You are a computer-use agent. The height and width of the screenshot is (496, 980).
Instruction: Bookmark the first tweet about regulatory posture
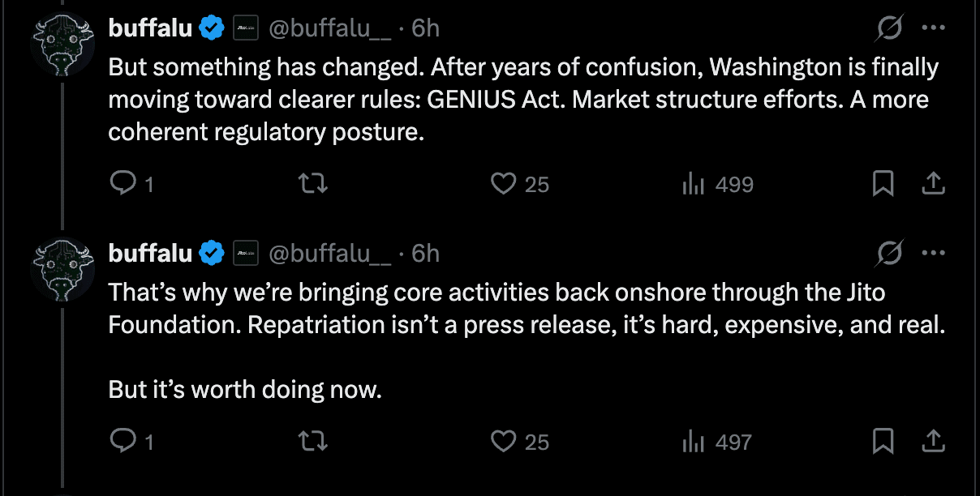883,185
